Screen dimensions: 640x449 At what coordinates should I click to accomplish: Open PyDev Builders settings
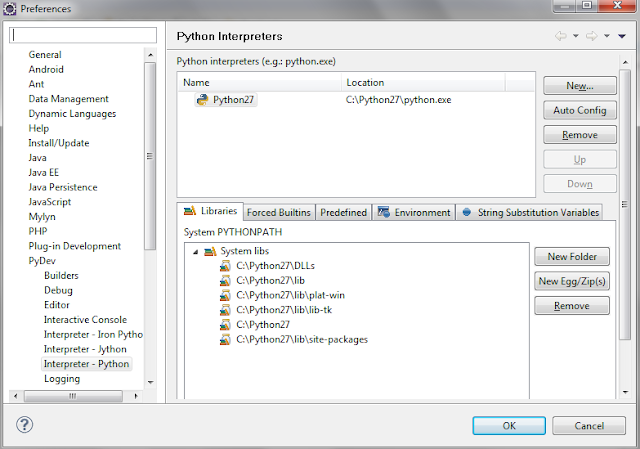[x=61, y=276]
